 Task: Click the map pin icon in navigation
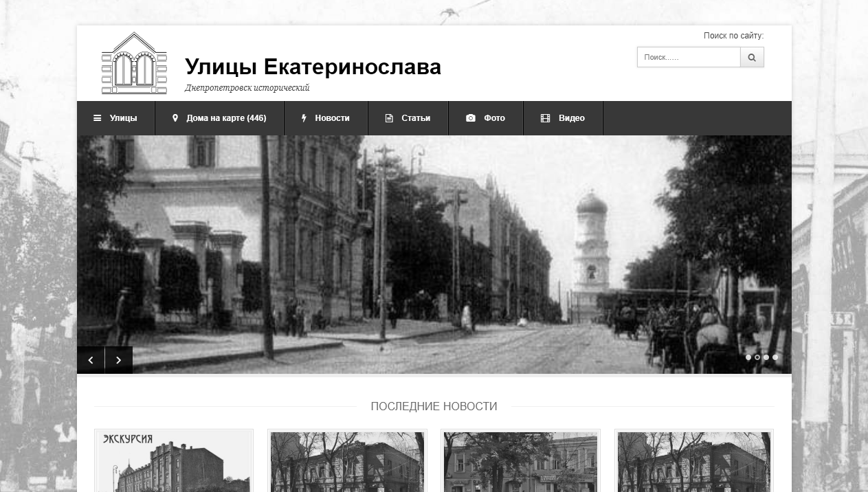tap(175, 118)
